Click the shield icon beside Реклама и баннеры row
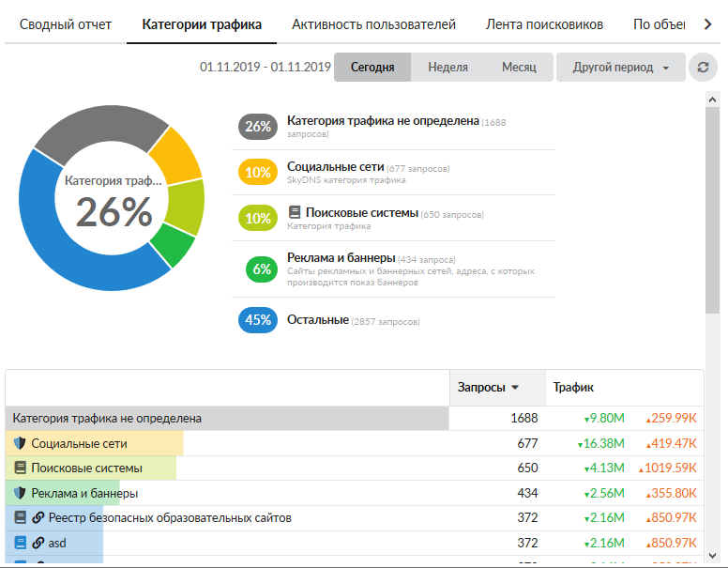This screenshot has height=568, width=728. coord(20,493)
